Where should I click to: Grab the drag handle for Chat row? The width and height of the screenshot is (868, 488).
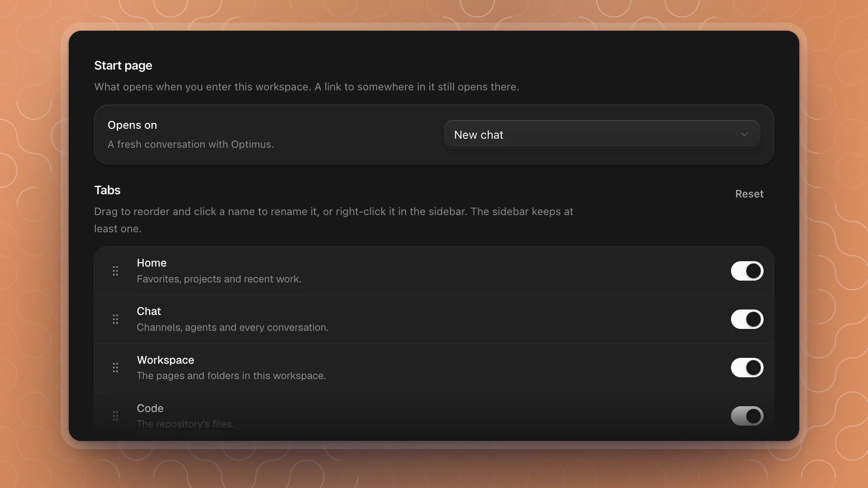click(115, 319)
